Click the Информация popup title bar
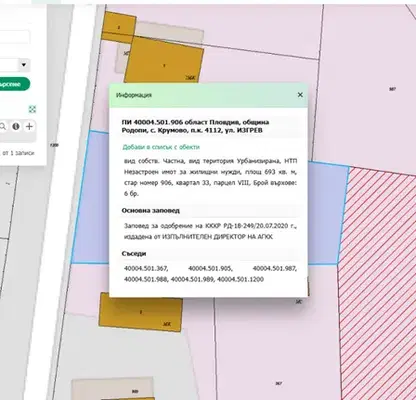This screenshot has width=416, height=400. pos(208,95)
